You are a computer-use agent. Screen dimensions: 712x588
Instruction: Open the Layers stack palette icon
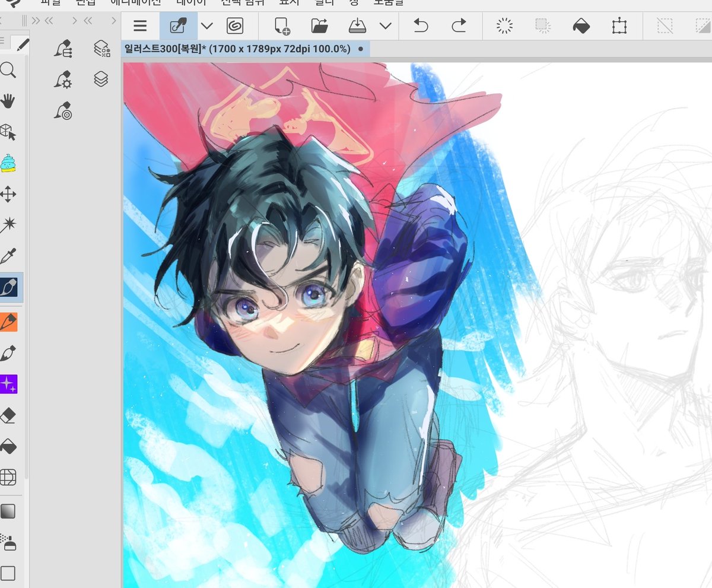101,79
